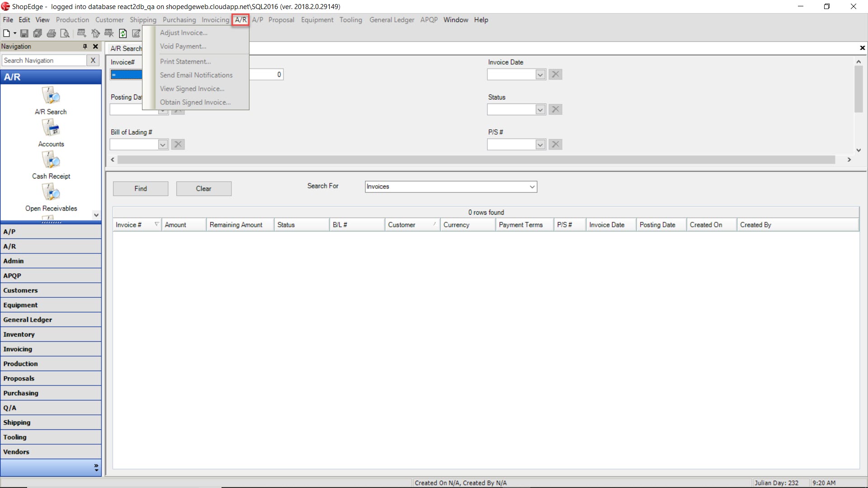Viewport: 868px width, 488px height.
Task: Open the Open Receivables navigation icon
Action: 51,198
